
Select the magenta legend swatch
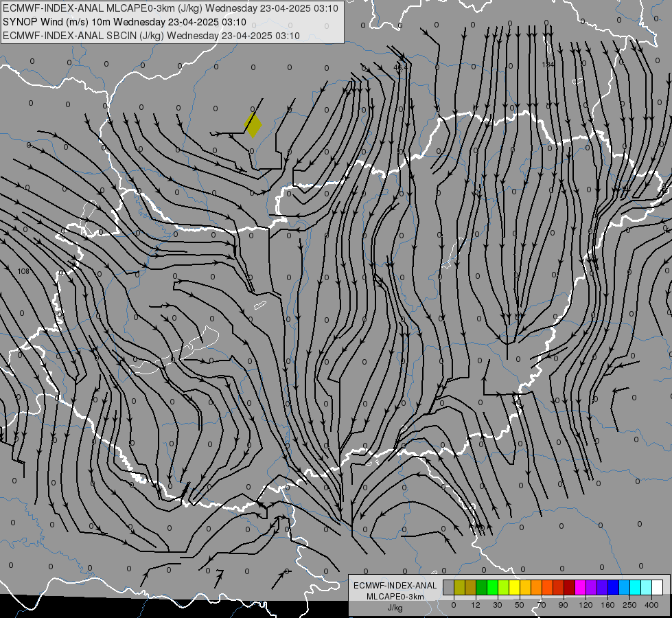pyautogui.click(x=581, y=587)
